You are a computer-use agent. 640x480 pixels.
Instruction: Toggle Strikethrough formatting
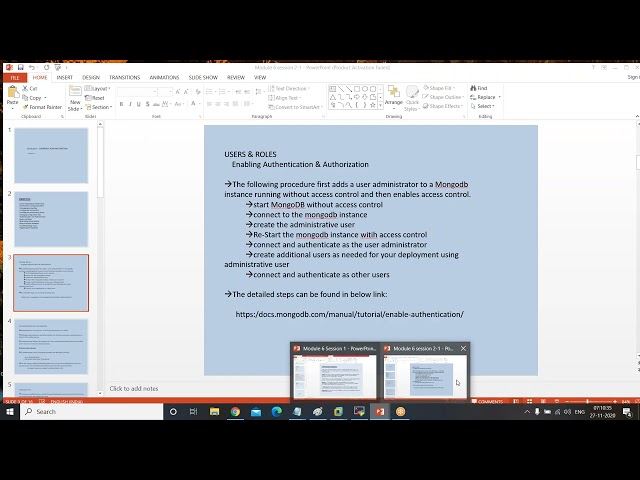click(x=156, y=104)
